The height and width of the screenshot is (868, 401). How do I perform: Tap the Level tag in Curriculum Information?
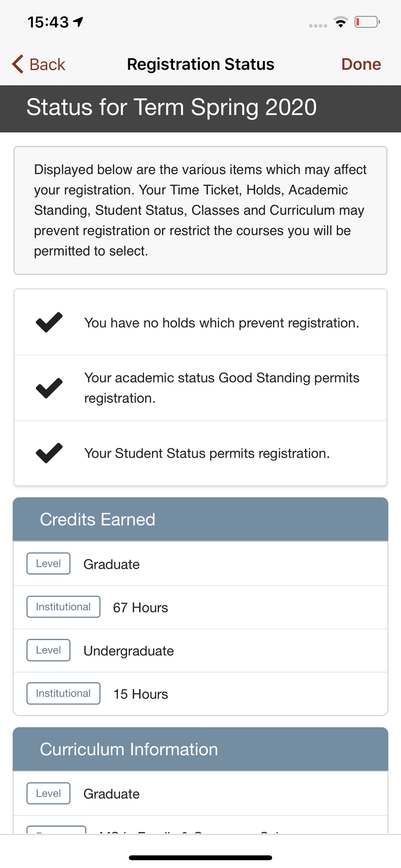click(48, 793)
